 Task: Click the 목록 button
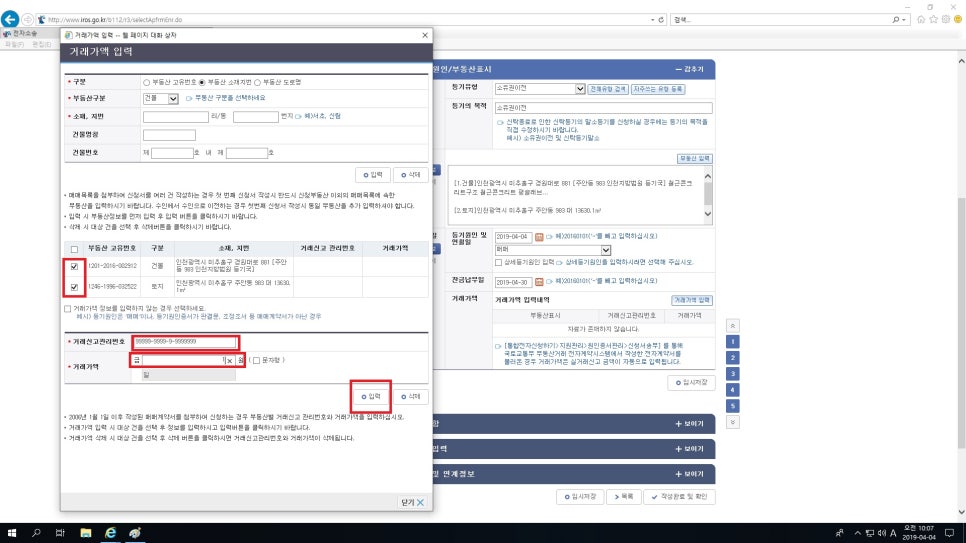point(623,497)
